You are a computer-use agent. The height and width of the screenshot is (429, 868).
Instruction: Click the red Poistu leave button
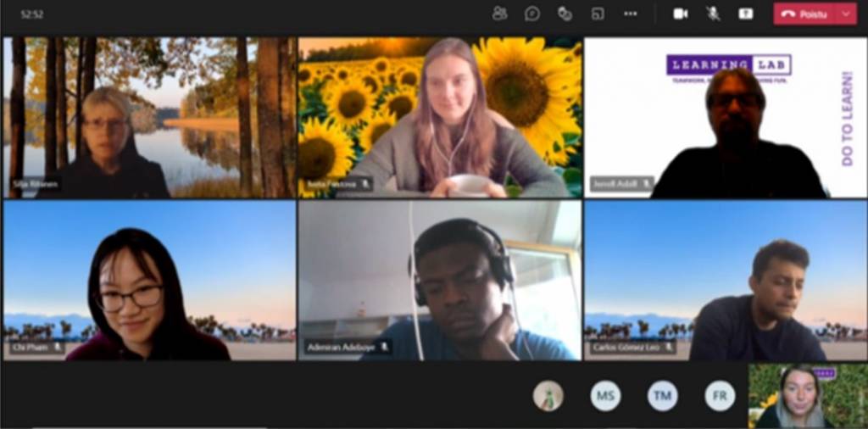pos(804,14)
